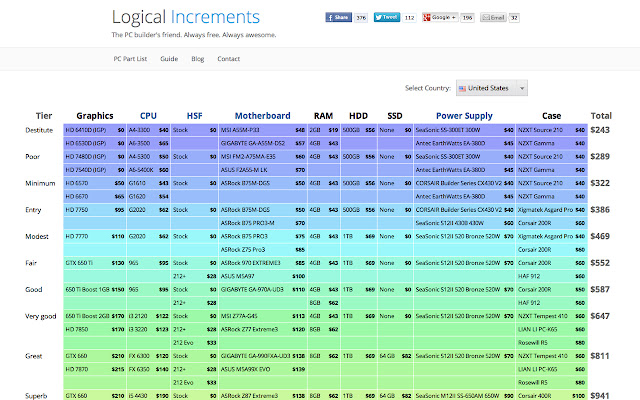This screenshot has width=640, height=400.
Task: Click the Twitter Tweet button
Action: tap(387, 17)
